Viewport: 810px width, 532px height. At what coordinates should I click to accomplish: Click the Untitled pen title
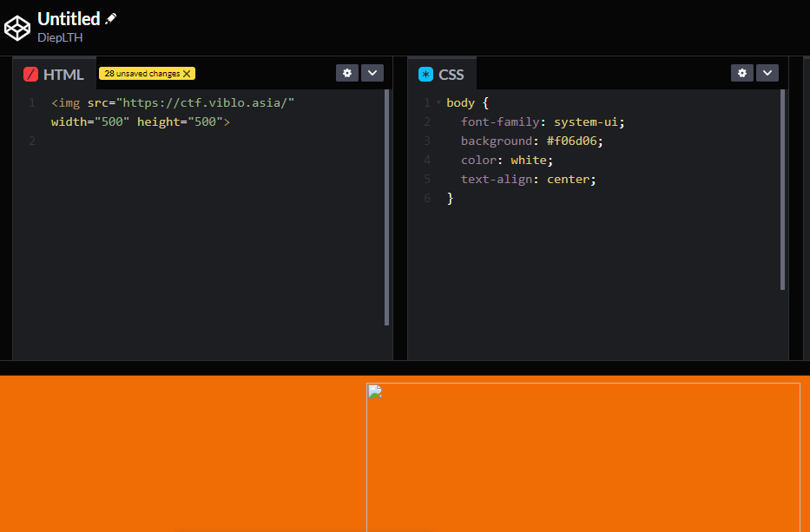click(x=69, y=18)
